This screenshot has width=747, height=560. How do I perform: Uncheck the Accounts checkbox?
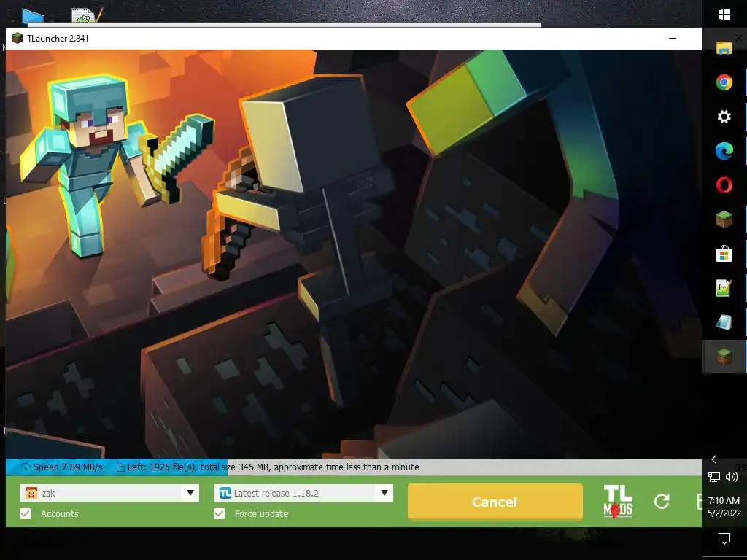[26, 514]
